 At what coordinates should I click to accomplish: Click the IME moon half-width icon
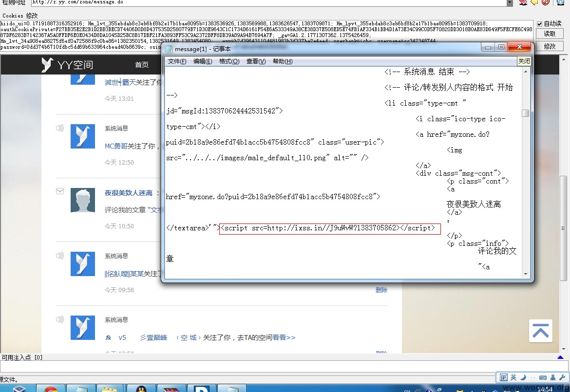click(523, 377)
